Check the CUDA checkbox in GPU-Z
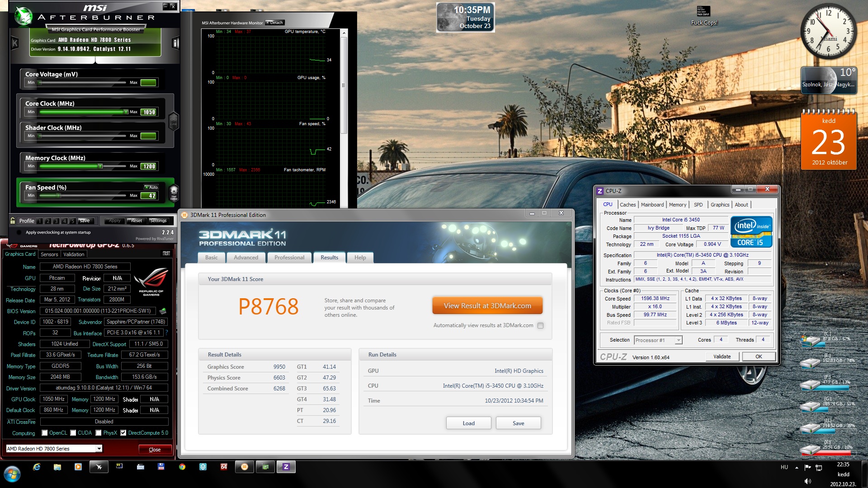The image size is (868, 488). (73, 433)
